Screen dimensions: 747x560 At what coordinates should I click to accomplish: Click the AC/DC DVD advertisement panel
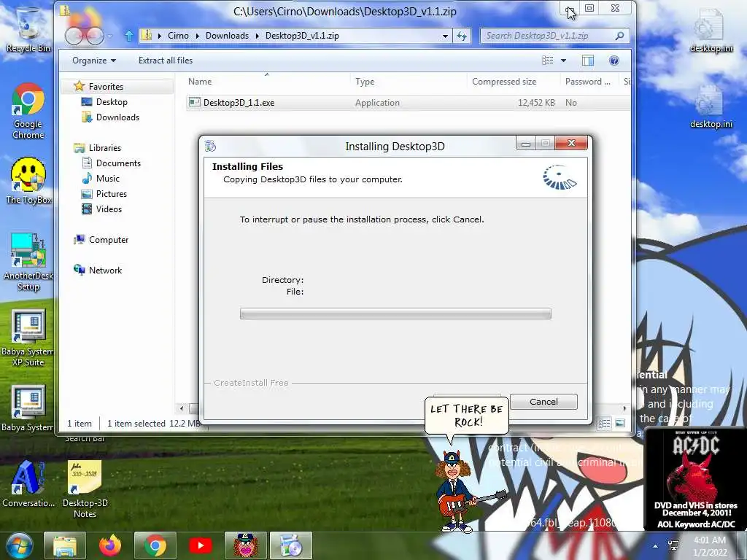click(x=695, y=479)
